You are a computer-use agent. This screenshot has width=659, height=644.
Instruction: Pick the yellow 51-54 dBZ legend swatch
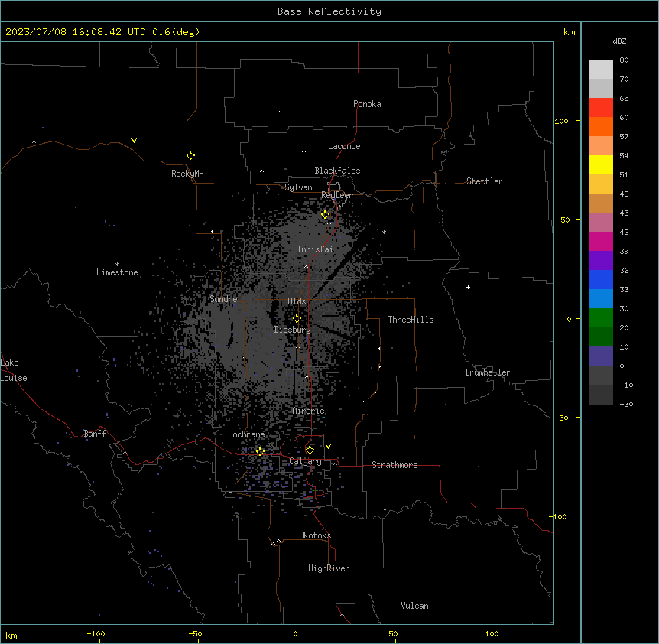(x=601, y=164)
